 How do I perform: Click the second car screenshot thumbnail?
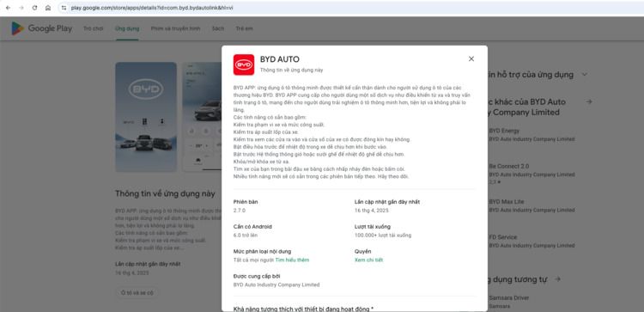click(x=202, y=117)
